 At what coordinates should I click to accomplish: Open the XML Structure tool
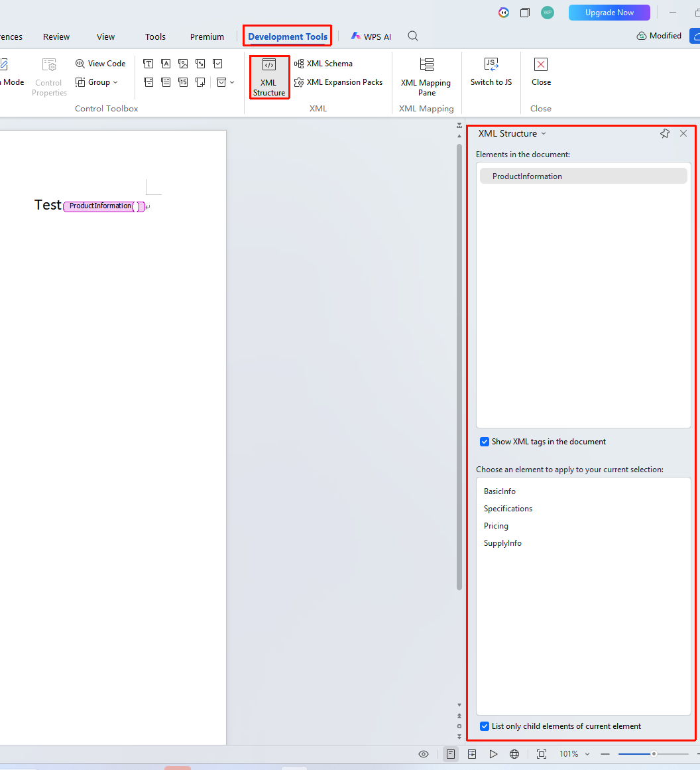269,77
